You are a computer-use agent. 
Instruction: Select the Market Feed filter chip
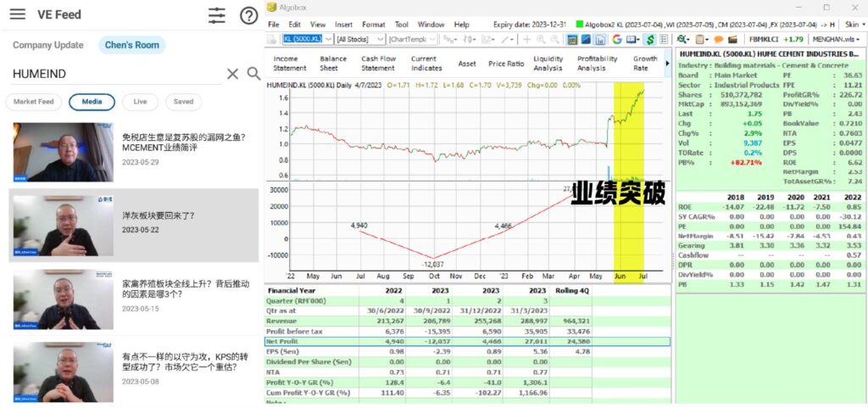pyautogui.click(x=34, y=102)
